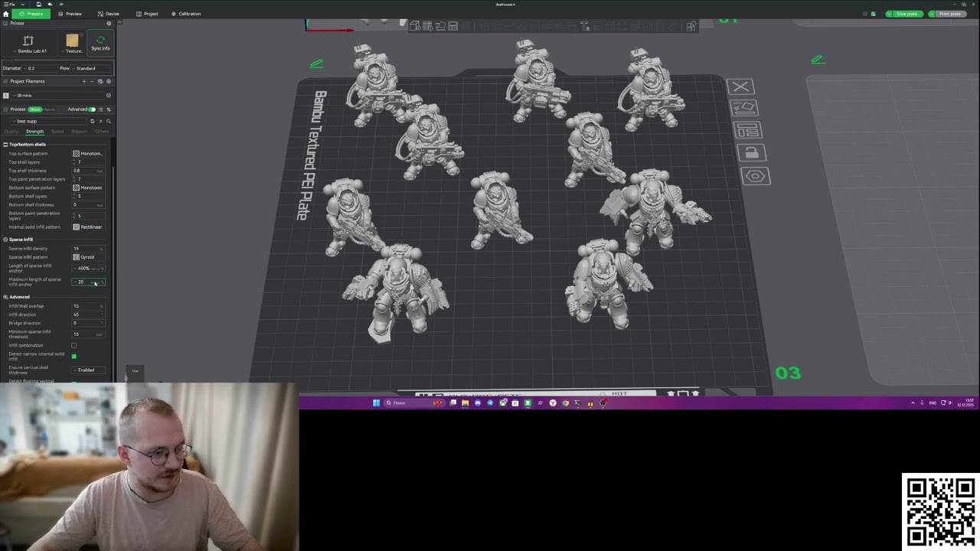Click Top shell layers value field
Viewport: 980px width, 551px height.
click(x=88, y=162)
